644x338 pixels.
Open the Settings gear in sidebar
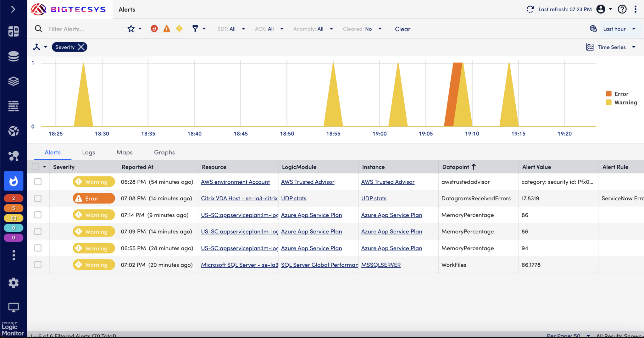14,283
